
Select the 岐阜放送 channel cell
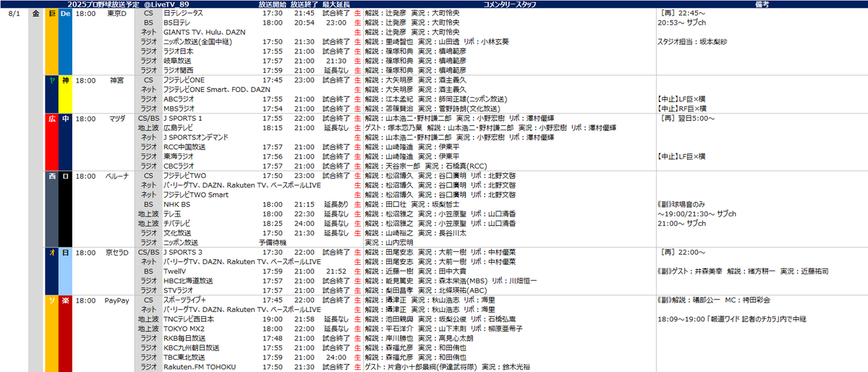click(x=177, y=60)
